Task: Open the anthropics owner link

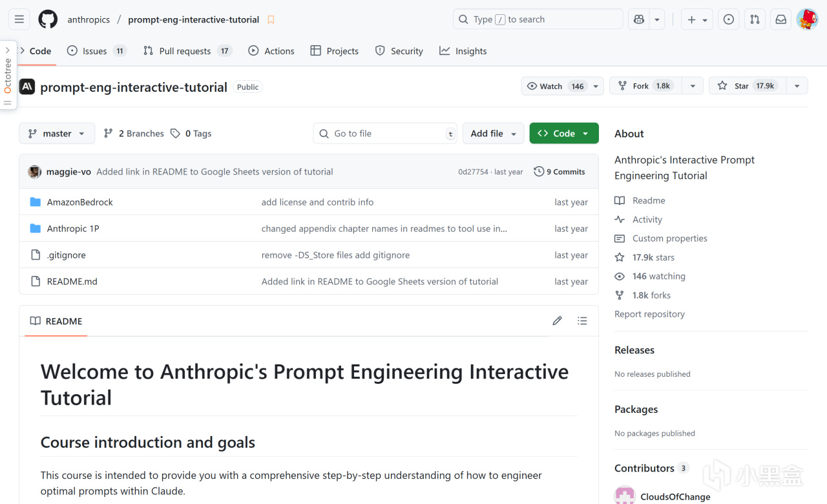Action: (89, 19)
